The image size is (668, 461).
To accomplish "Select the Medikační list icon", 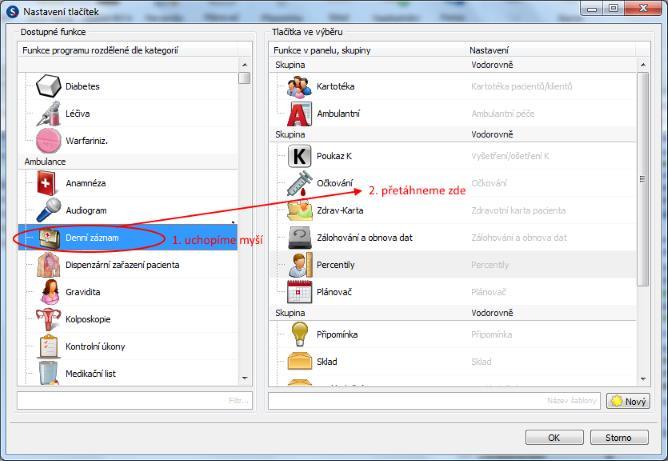I will (48, 373).
